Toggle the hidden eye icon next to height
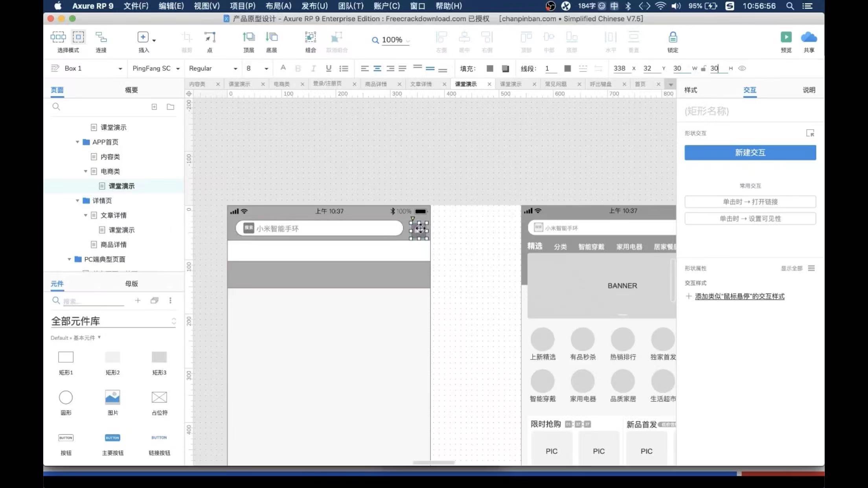 pos(742,68)
